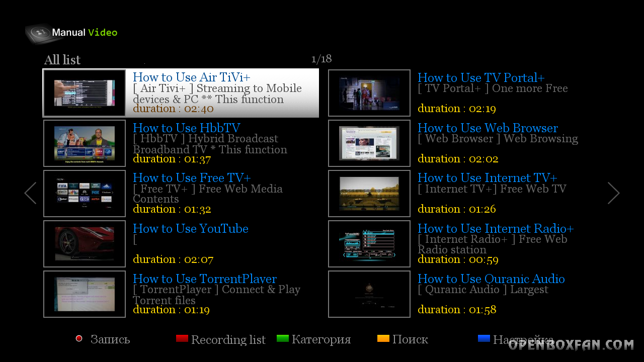Select 'How to Use HbbTV' title
644x362 pixels.
click(x=187, y=128)
